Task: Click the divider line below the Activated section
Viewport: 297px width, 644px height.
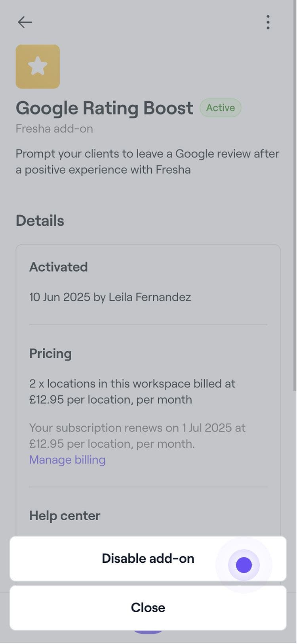Action: pyautogui.click(x=148, y=324)
